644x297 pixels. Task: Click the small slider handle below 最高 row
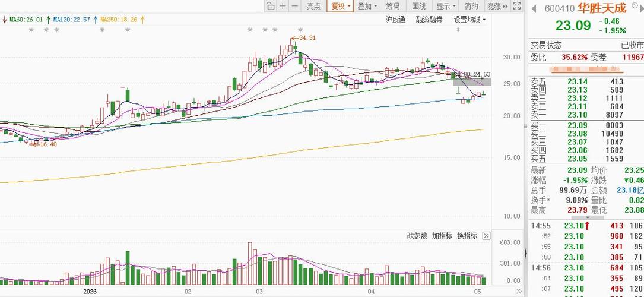(588, 218)
